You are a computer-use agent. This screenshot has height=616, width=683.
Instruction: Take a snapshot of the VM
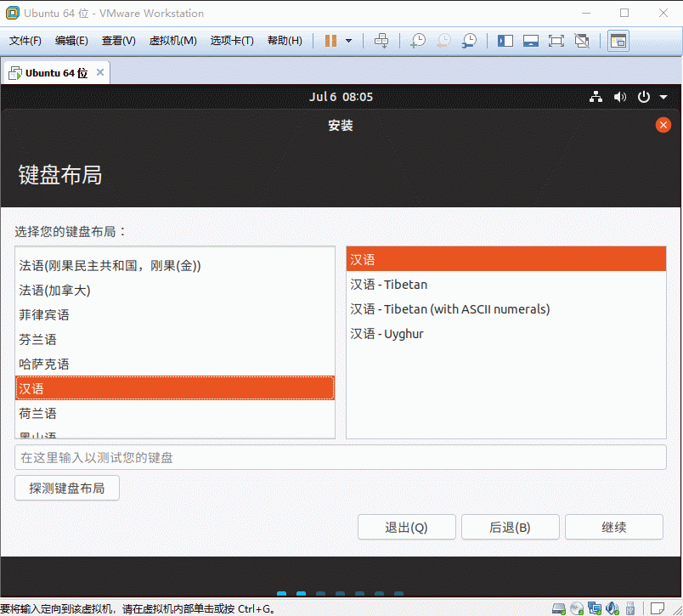(x=417, y=41)
